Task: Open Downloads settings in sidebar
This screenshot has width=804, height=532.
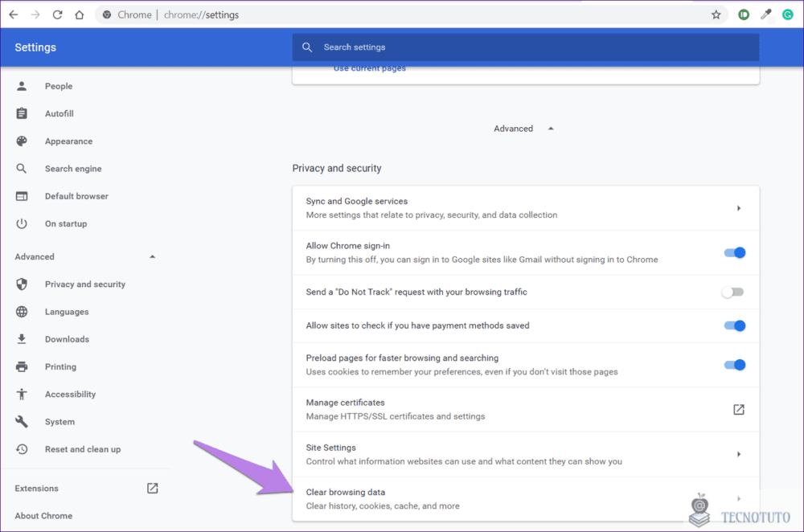Action: 67,339
